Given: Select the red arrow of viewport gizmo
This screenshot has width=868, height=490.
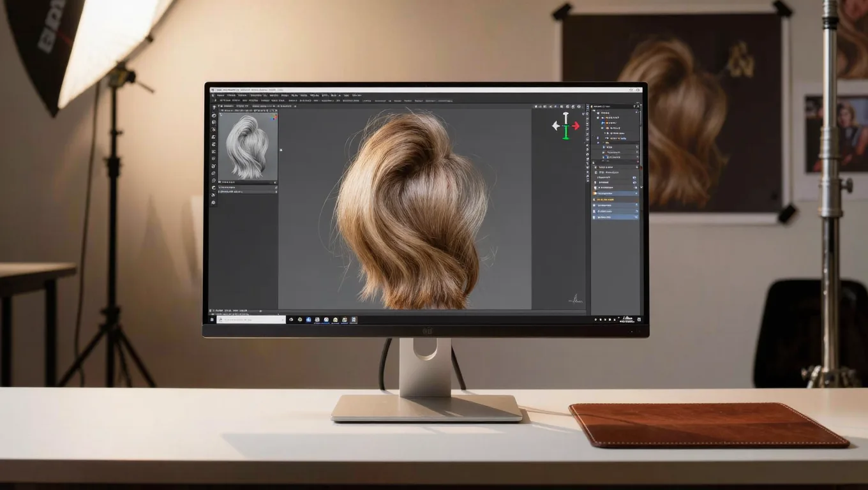Looking at the screenshot, I should 576,126.
